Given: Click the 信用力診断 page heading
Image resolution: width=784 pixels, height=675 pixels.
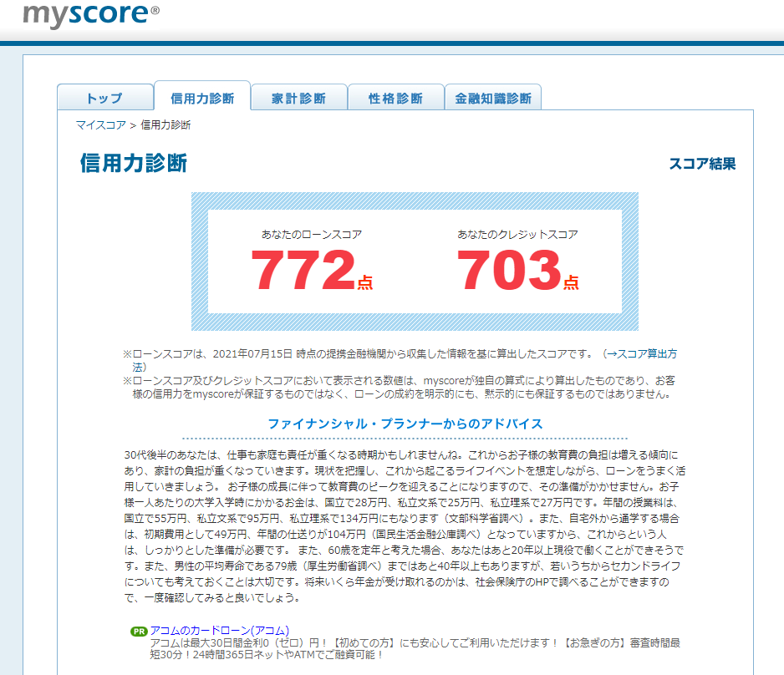Looking at the screenshot, I should pos(134,163).
